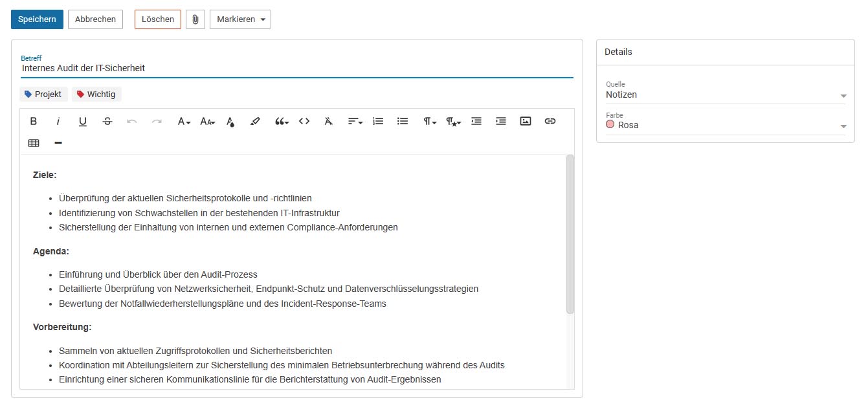Screen dimensions: 868x411
Task: Open the text alignment dropdown
Action: (x=355, y=121)
